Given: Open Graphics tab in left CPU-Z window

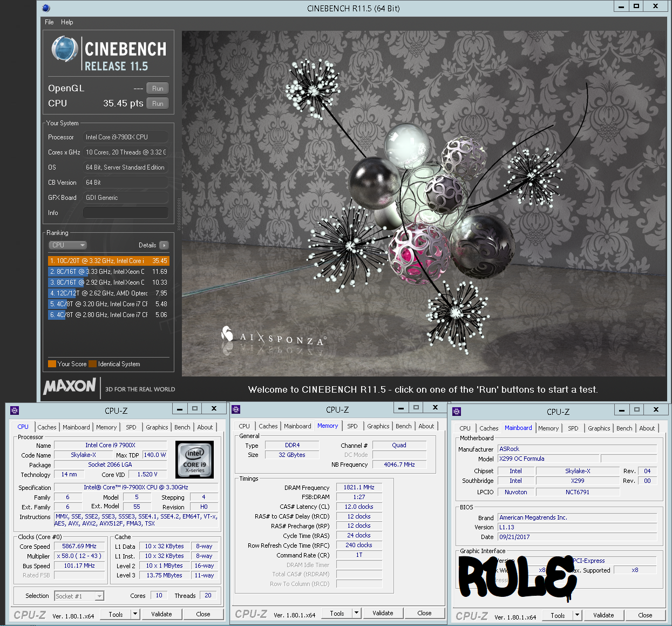Looking at the screenshot, I should pyautogui.click(x=157, y=427).
